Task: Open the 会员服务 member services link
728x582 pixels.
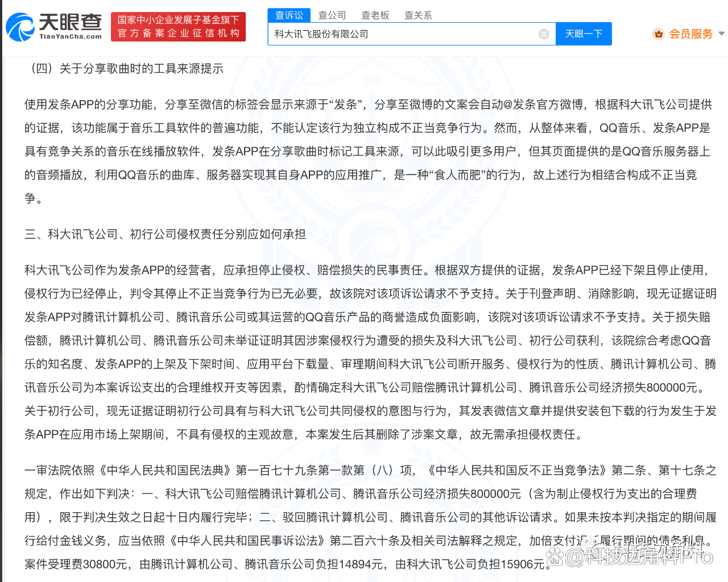Action: tap(690, 34)
